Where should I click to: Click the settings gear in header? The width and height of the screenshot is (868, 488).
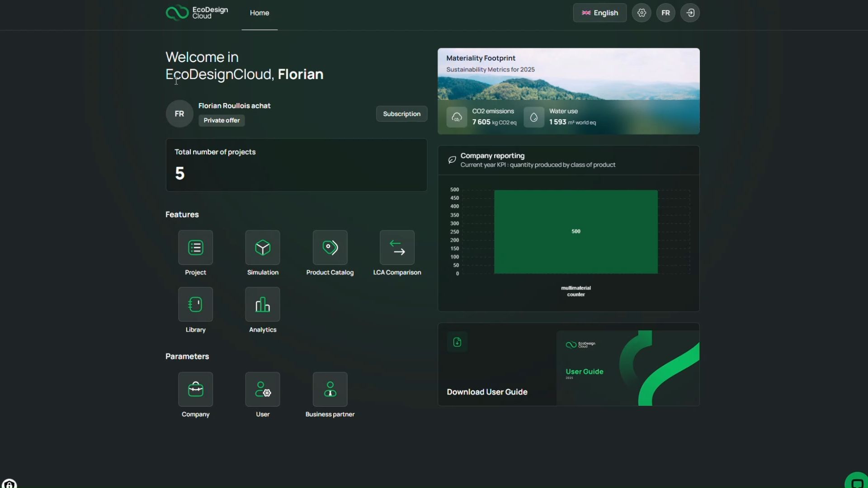(x=642, y=13)
